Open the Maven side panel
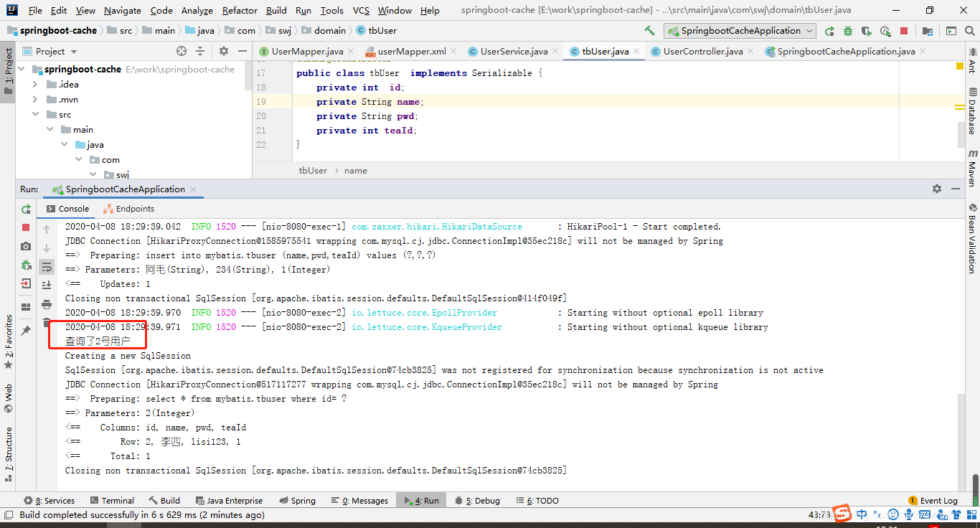The width and height of the screenshot is (980, 528). pyautogui.click(x=973, y=168)
